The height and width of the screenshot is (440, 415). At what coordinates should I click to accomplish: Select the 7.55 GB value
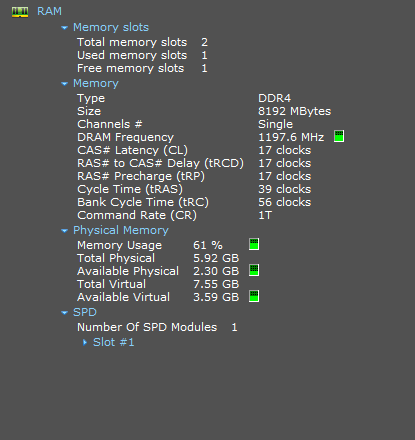[x=216, y=284]
